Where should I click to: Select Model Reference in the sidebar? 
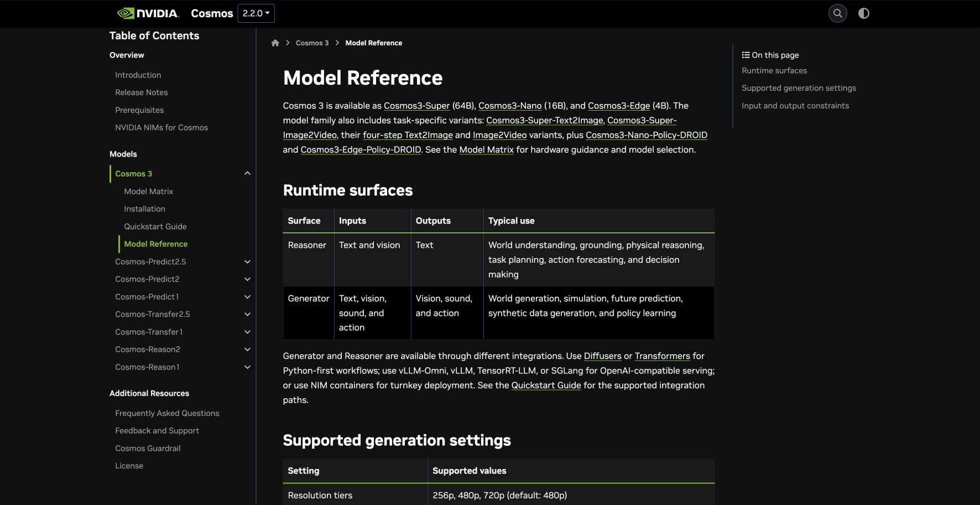click(156, 244)
